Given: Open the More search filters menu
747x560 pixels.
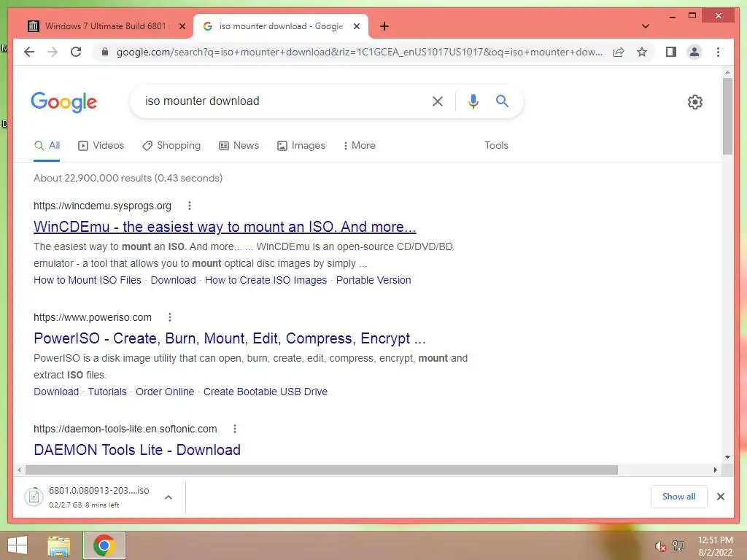Looking at the screenshot, I should (359, 145).
